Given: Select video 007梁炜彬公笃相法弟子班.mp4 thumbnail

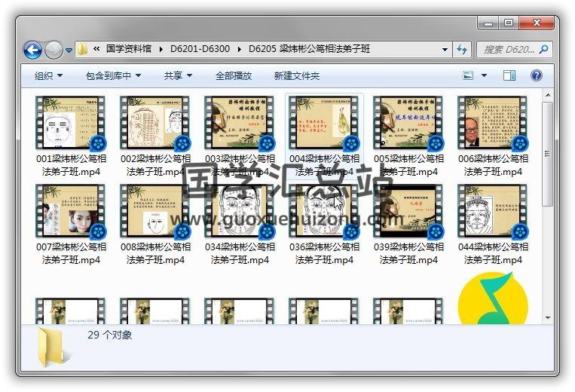Looking at the screenshot, I should tap(70, 211).
